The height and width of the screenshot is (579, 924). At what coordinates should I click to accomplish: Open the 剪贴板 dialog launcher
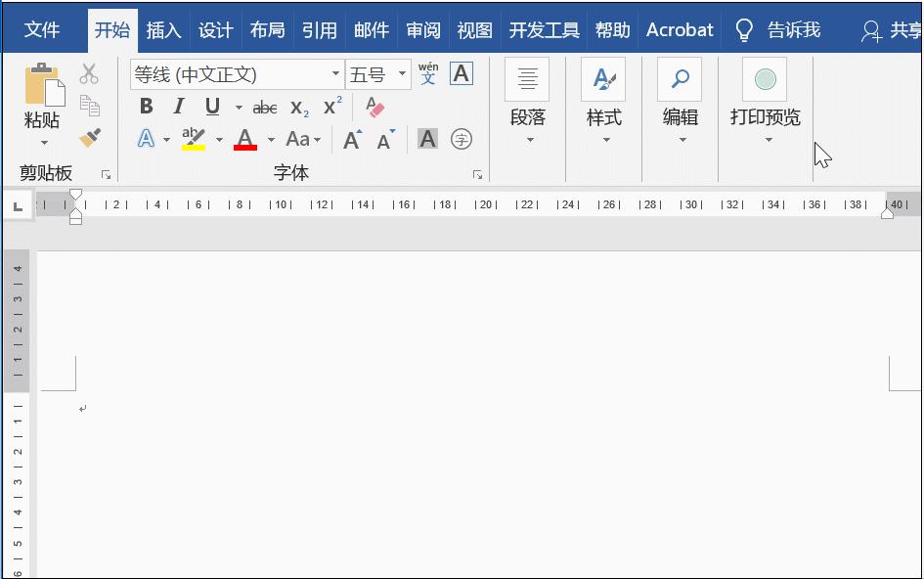pos(106,173)
